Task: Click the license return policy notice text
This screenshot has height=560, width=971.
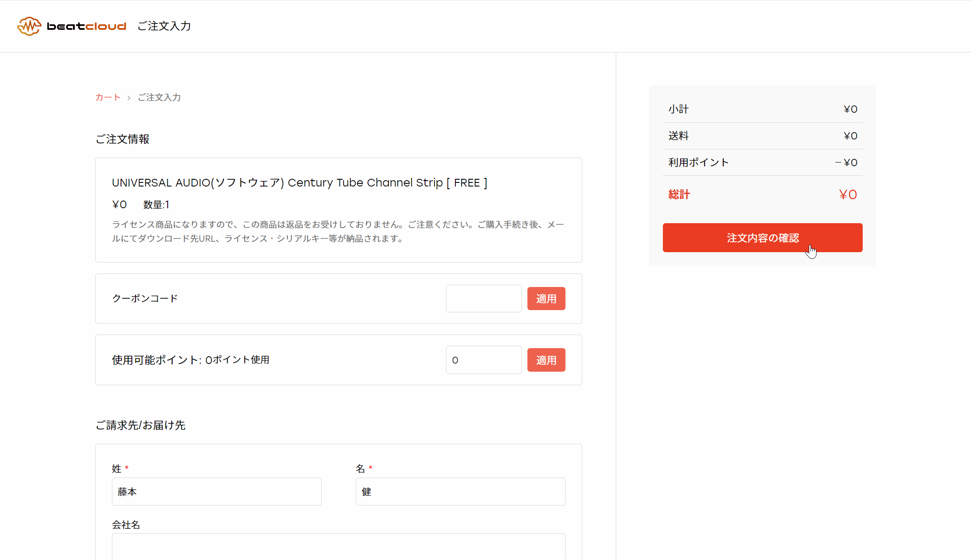Action: pyautogui.click(x=338, y=231)
